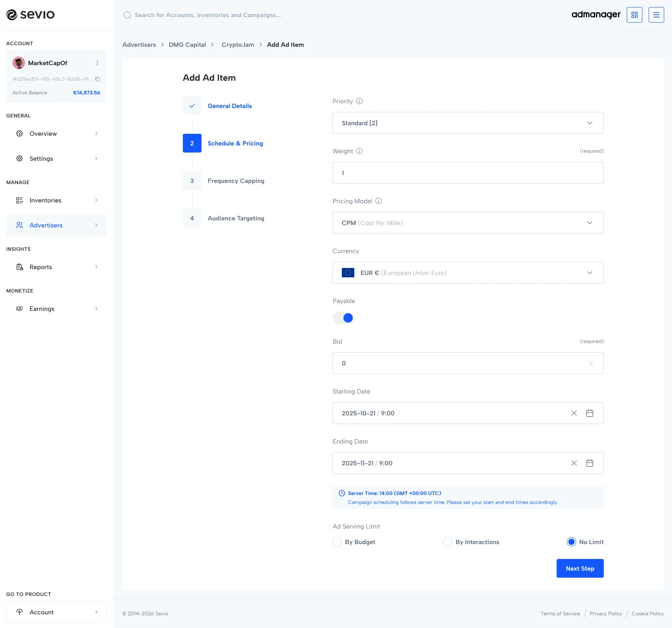672x628 pixels.
Task: Open Overview in sidebar
Action: pyautogui.click(x=57, y=133)
